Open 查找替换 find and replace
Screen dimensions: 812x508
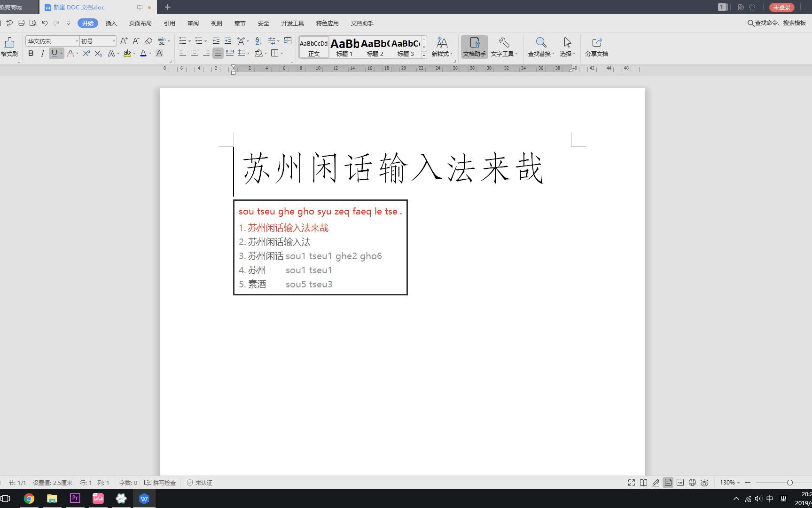[541, 47]
